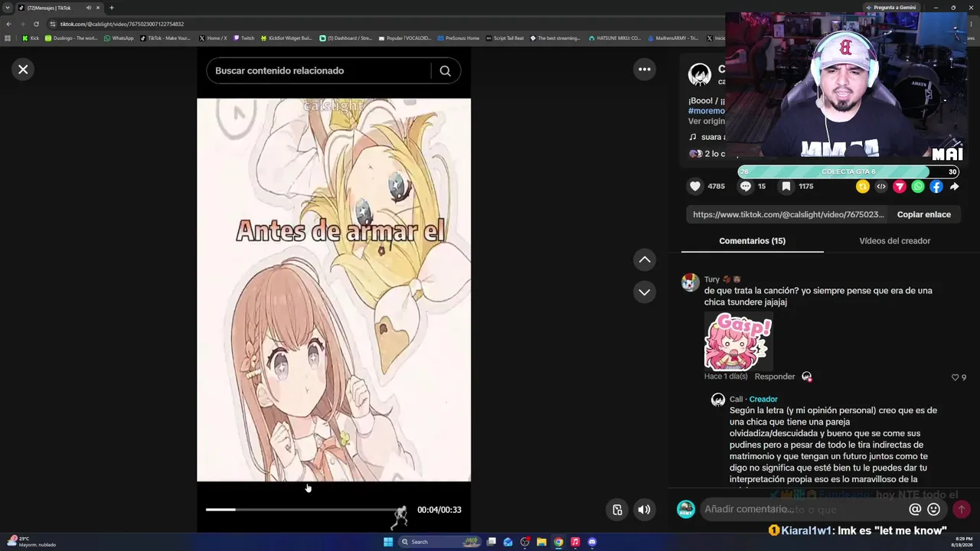
Task: Close the TikTok video viewer with X
Action: coord(23,70)
